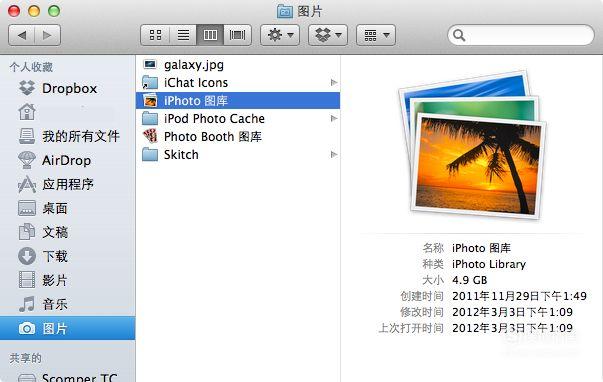Open the Dropbox toolbar menu
The width and height of the screenshot is (603, 382).
coord(328,35)
